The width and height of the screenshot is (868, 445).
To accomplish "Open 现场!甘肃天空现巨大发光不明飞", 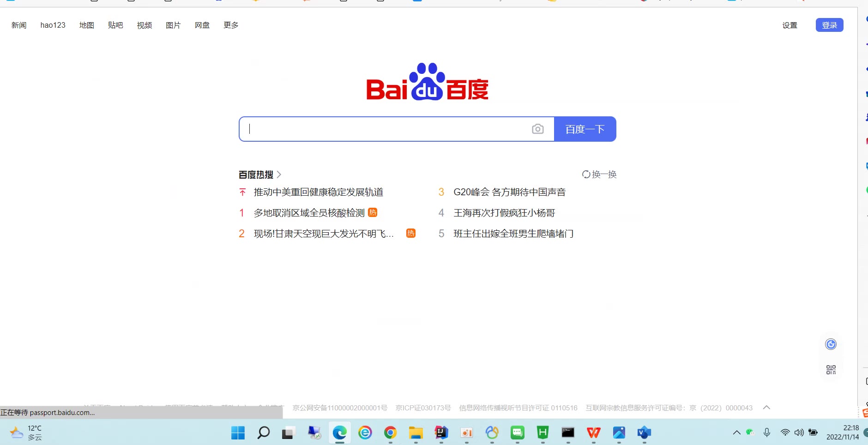I will [x=324, y=234].
